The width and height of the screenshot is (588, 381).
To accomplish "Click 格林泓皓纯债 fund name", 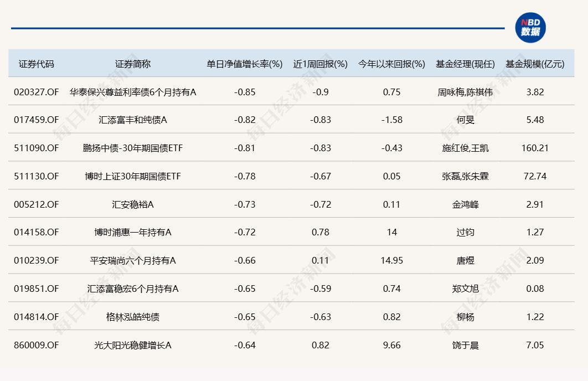I will coord(133,317).
